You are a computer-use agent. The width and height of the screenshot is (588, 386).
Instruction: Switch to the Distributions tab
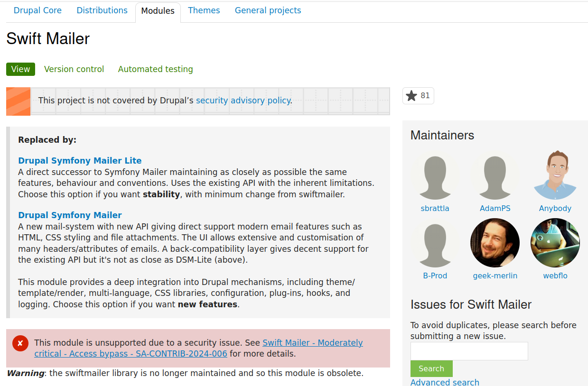point(102,10)
